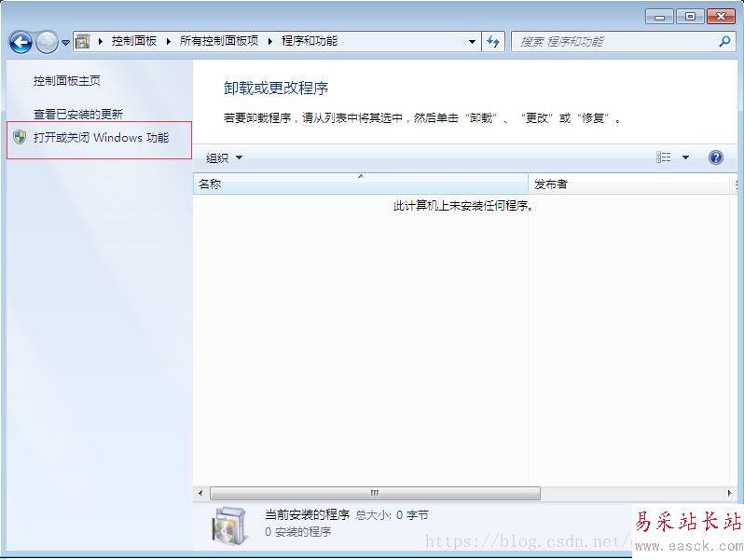This screenshot has width=744, height=560.
Task: Open the 组织 menu
Action: pos(224,157)
